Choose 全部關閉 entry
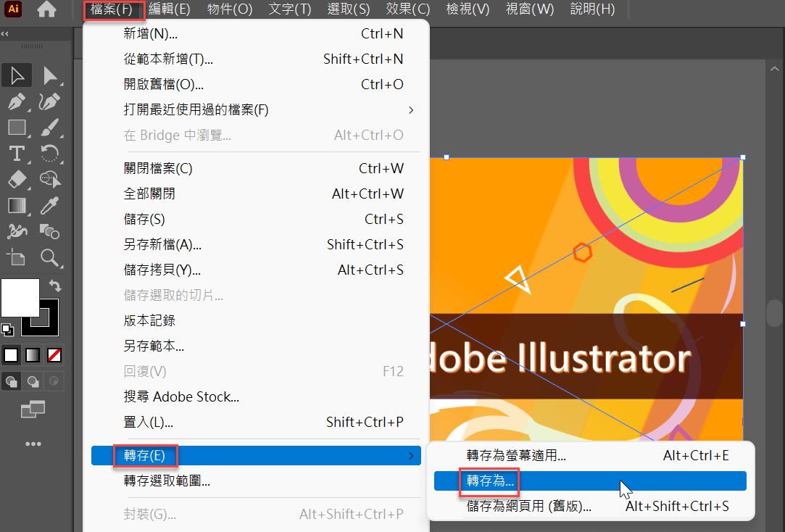 [256, 194]
